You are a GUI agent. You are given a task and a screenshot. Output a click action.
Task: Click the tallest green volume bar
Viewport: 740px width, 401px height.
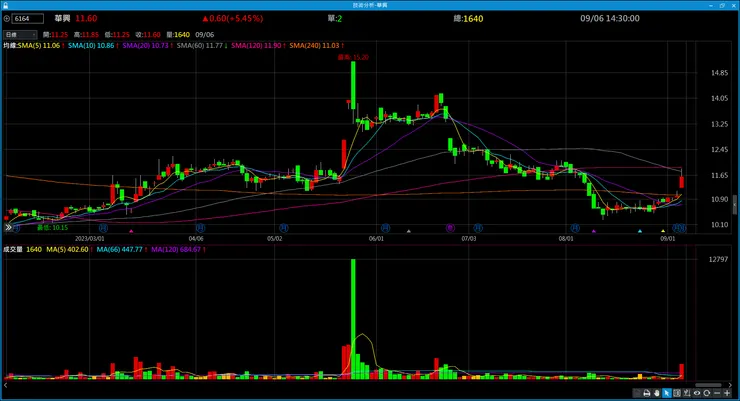pos(353,319)
